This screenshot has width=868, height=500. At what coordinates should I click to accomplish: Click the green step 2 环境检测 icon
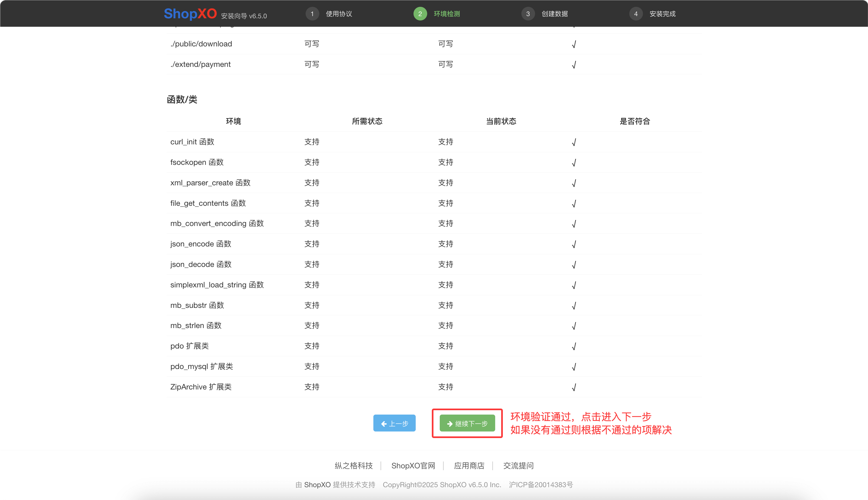tap(420, 14)
